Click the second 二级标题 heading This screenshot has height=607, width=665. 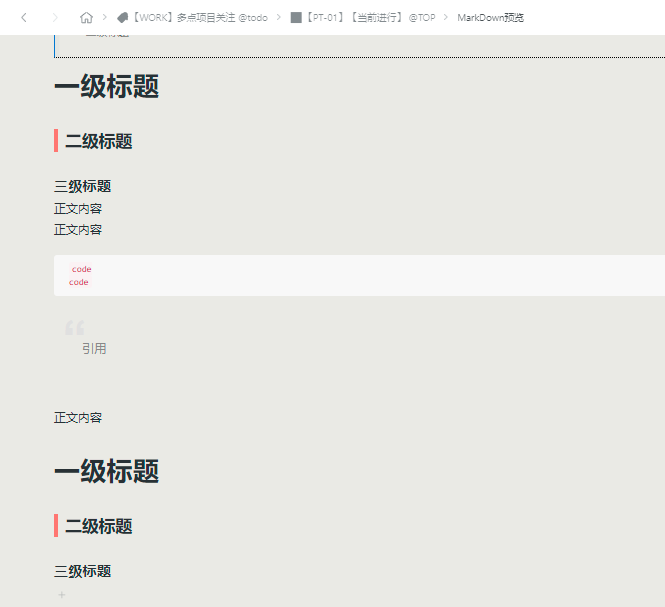coord(99,526)
